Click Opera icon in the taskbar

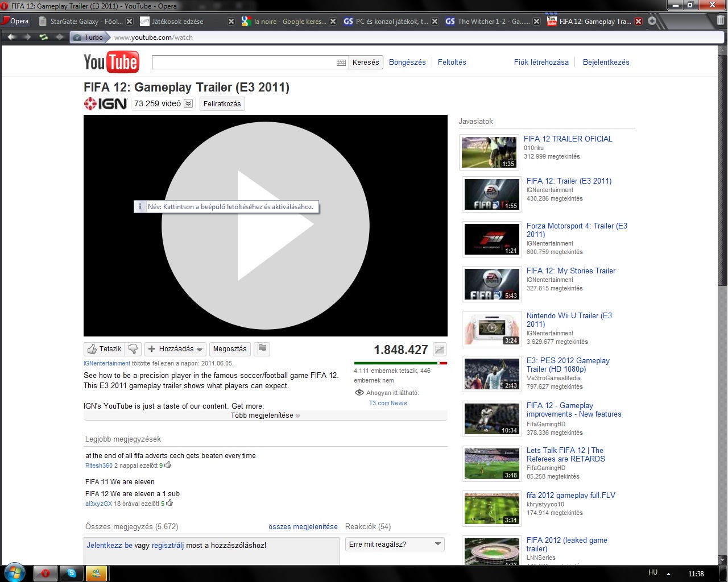pyautogui.click(x=45, y=573)
